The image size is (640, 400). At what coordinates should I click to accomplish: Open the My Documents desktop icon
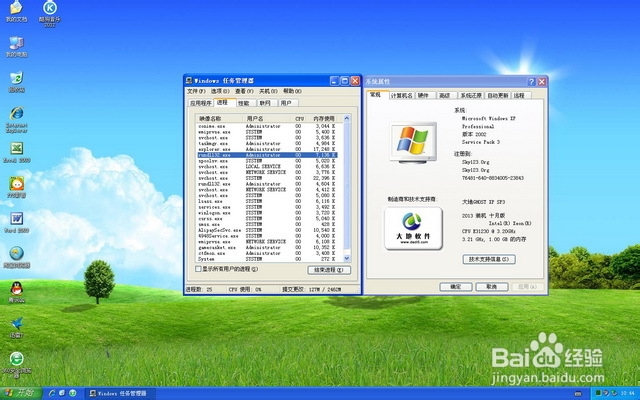point(16,11)
